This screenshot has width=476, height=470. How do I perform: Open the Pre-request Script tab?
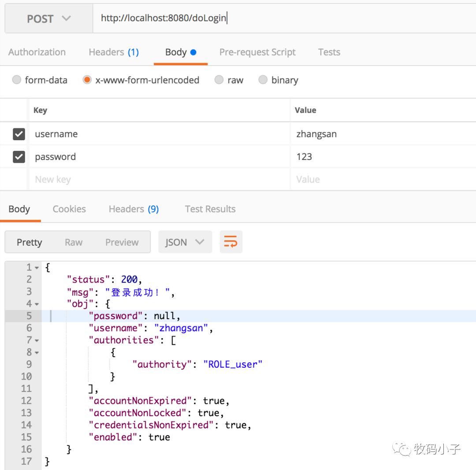(x=257, y=52)
